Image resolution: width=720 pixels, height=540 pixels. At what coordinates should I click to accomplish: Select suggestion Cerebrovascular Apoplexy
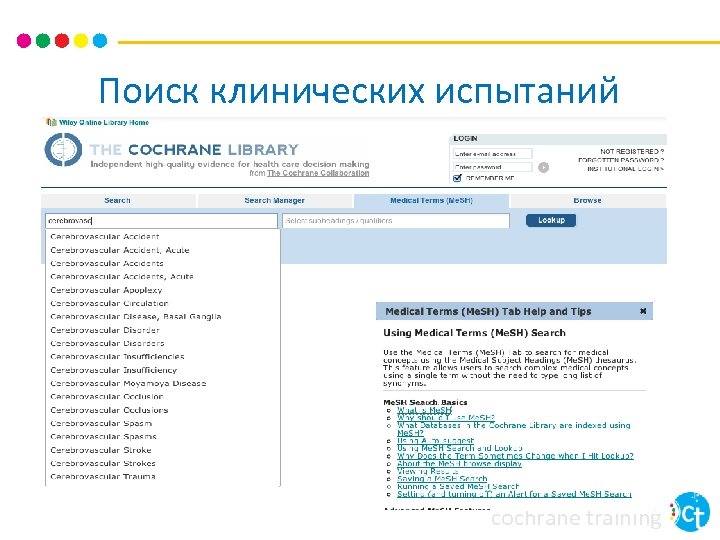coord(106,290)
